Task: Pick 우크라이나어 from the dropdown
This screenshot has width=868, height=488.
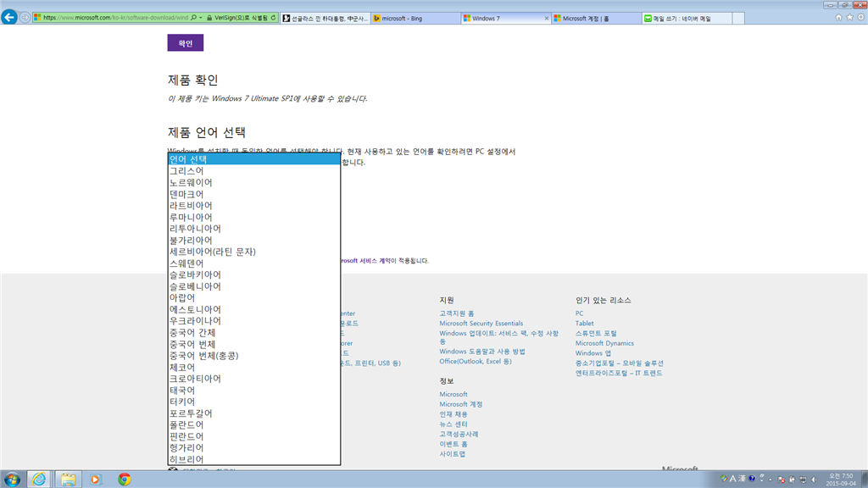Action: [x=254, y=321]
